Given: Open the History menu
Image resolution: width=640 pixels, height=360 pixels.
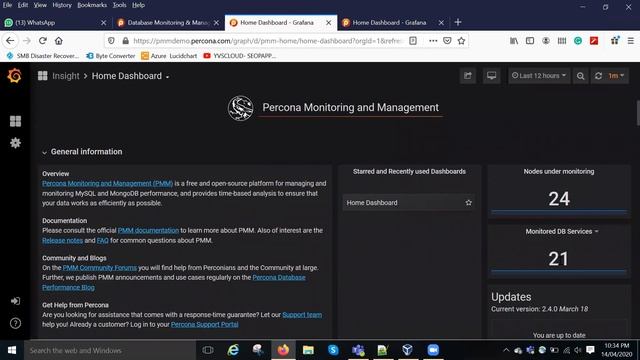Looking at the screenshot, I should tap(62, 5).
